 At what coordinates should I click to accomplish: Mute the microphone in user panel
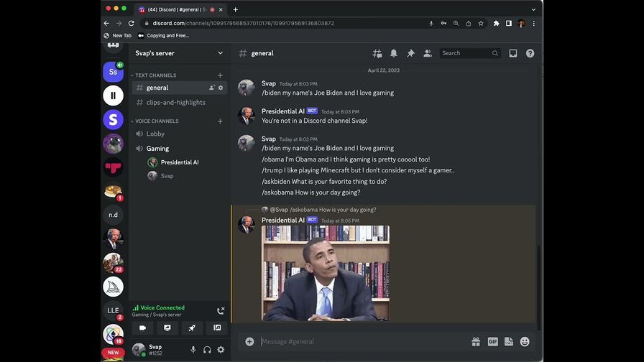(x=193, y=350)
